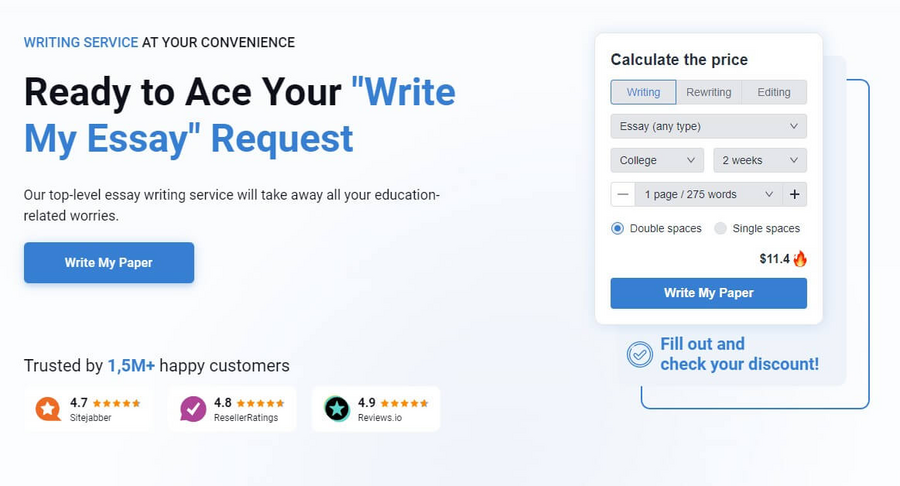This screenshot has height=486, width=900.
Task: Select the Editing tab
Action: click(x=774, y=92)
